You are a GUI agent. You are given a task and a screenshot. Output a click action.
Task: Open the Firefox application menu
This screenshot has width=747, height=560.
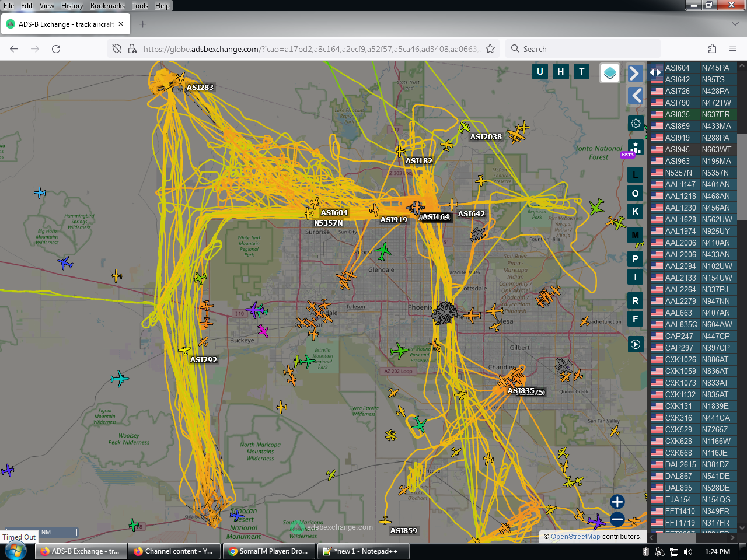[733, 49]
